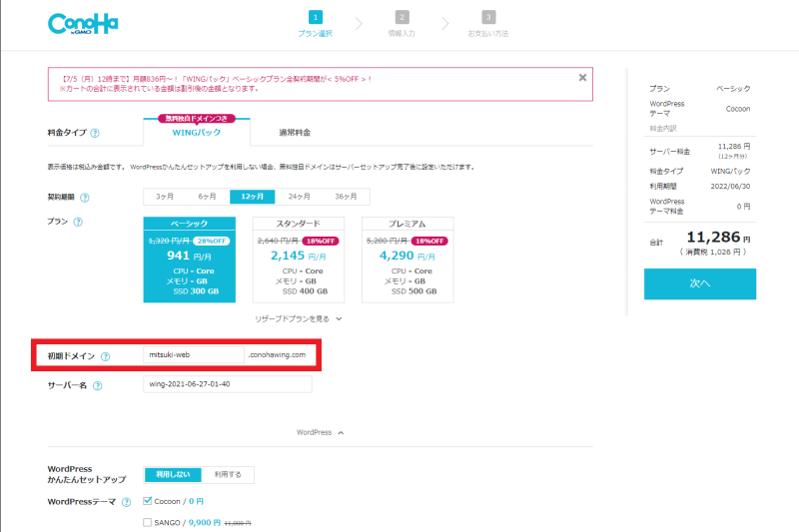Click the 18%OFF badge on スタンダード
Viewport: 799px width, 532px height.
point(321,241)
